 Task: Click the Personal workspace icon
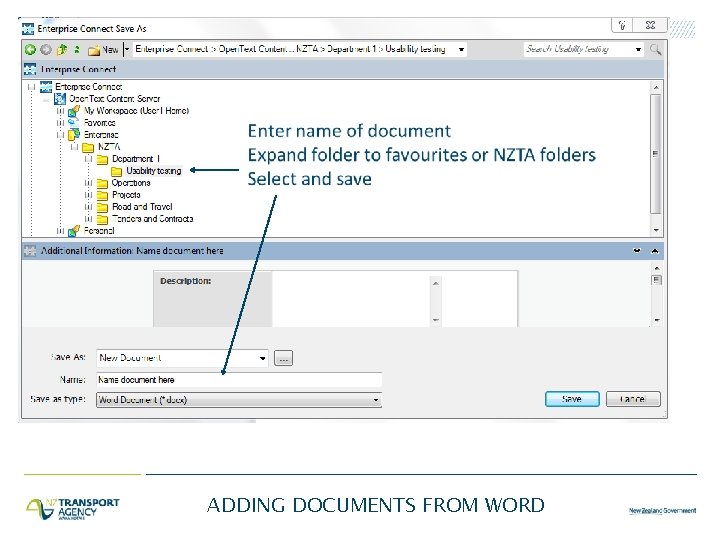[74, 231]
